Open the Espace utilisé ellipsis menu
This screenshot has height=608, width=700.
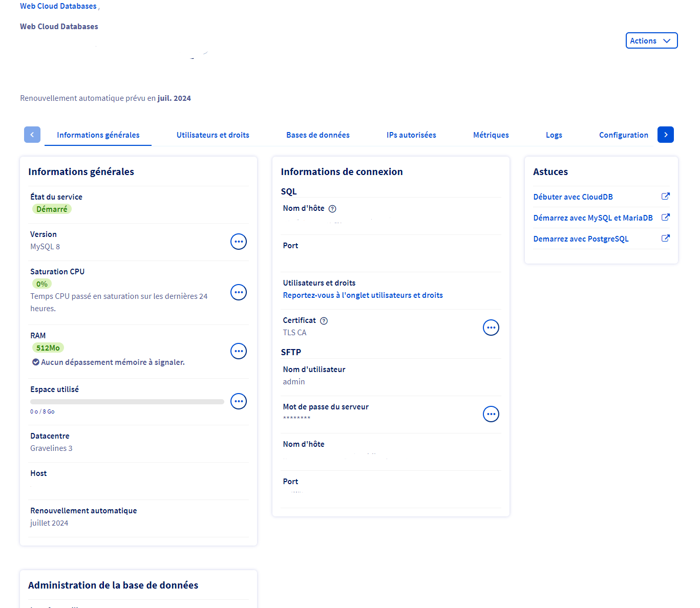[239, 401]
